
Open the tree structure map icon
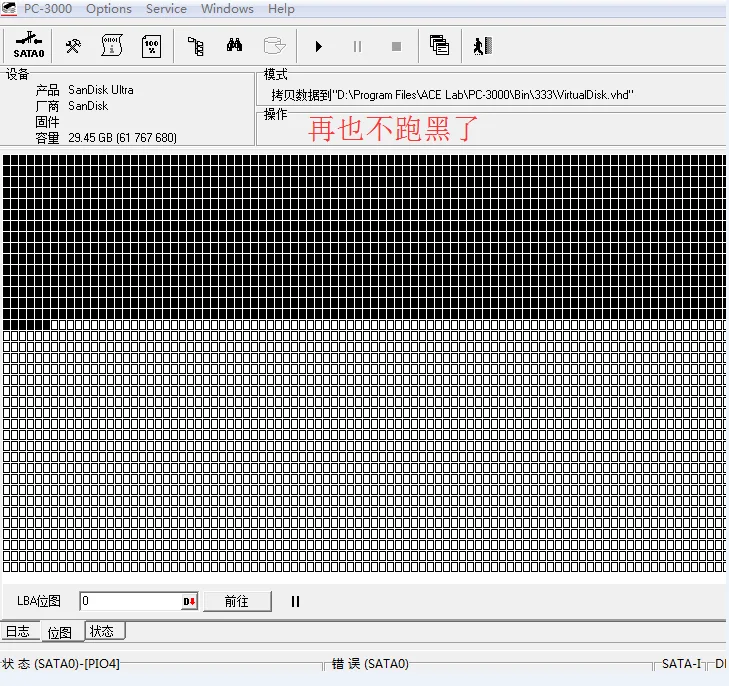[x=196, y=46]
